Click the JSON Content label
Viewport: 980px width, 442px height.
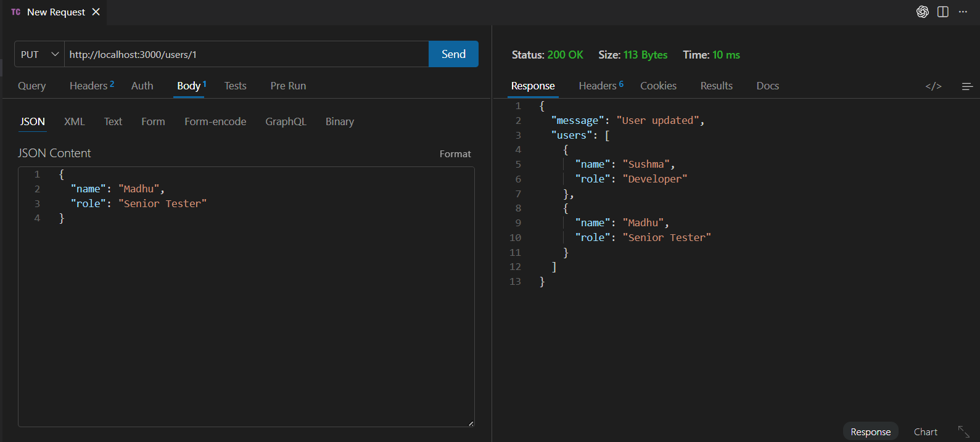tap(54, 153)
